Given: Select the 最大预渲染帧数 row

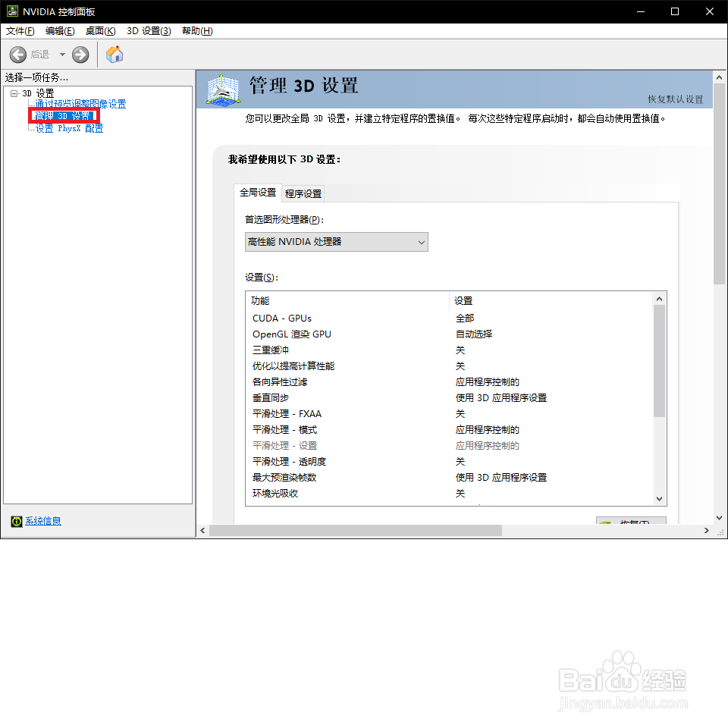Looking at the screenshot, I should (x=450, y=477).
